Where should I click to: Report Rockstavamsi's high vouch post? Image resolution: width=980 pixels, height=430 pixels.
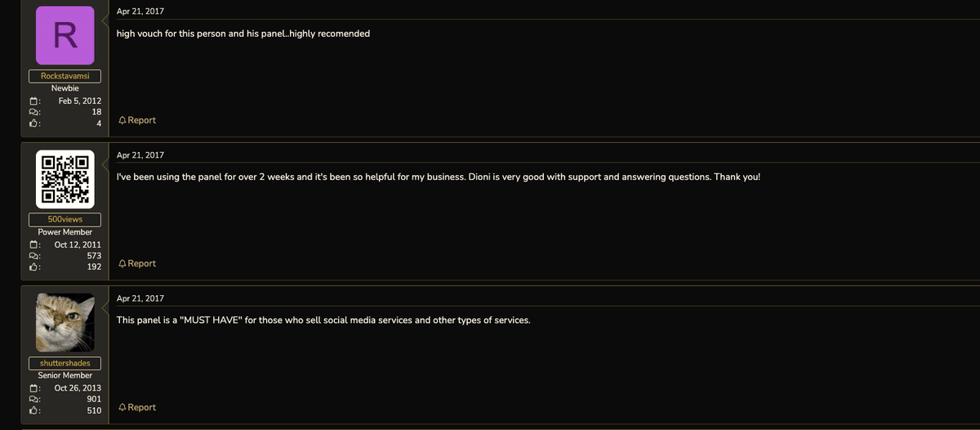point(137,120)
